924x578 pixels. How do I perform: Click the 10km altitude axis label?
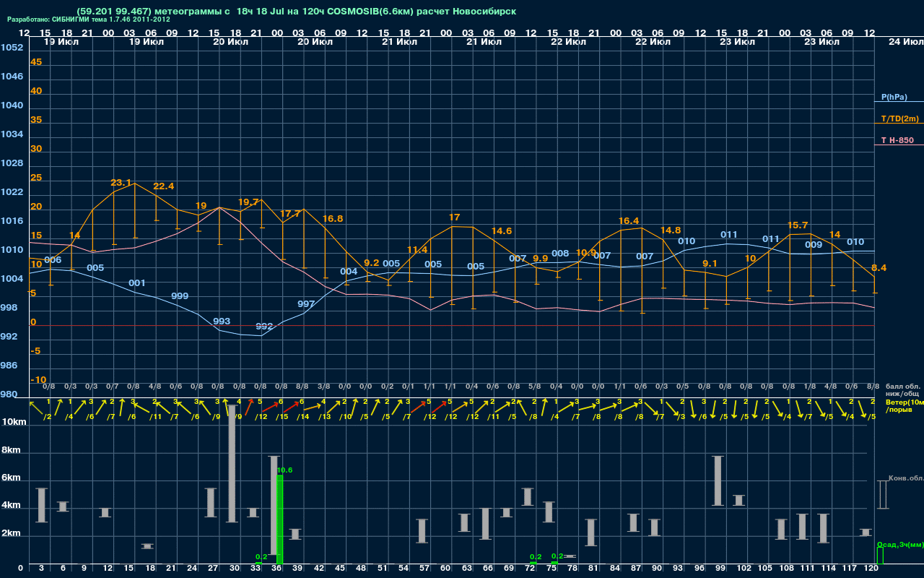(x=14, y=422)
